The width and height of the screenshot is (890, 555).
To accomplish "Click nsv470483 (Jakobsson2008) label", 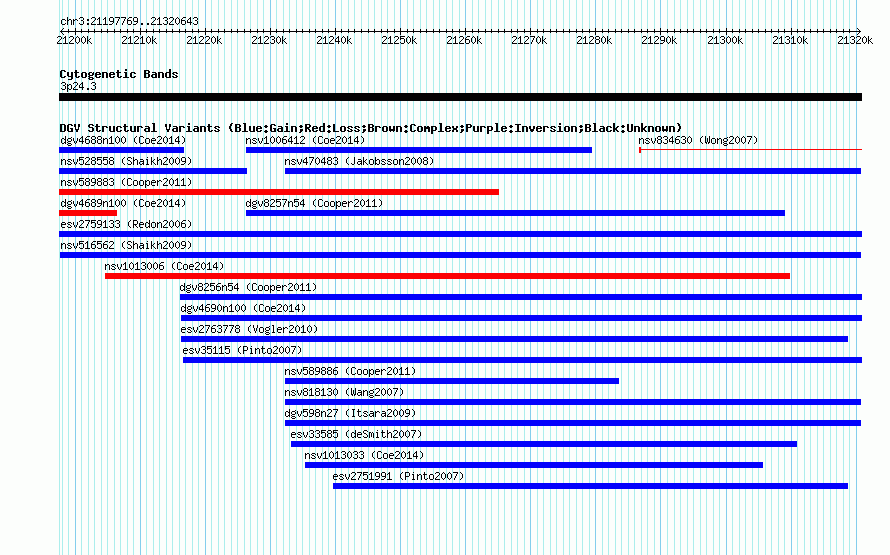I will pyautogui.click(x=359, y=161).
